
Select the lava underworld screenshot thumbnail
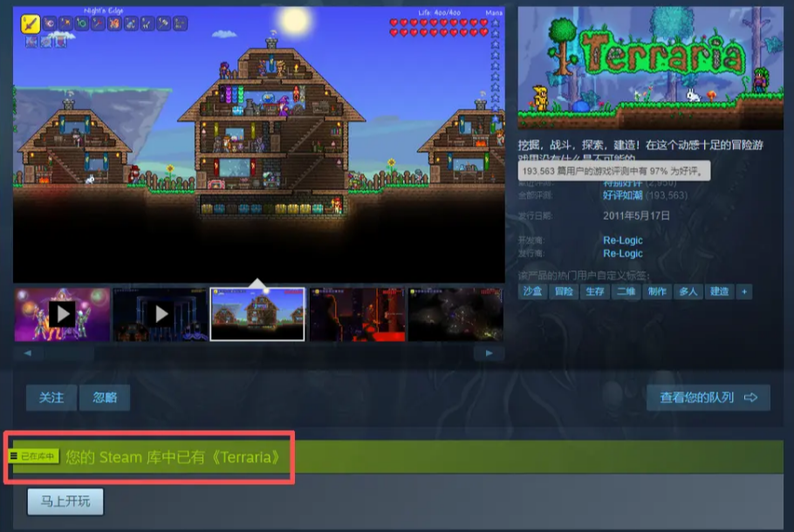[x=357, y=314]
